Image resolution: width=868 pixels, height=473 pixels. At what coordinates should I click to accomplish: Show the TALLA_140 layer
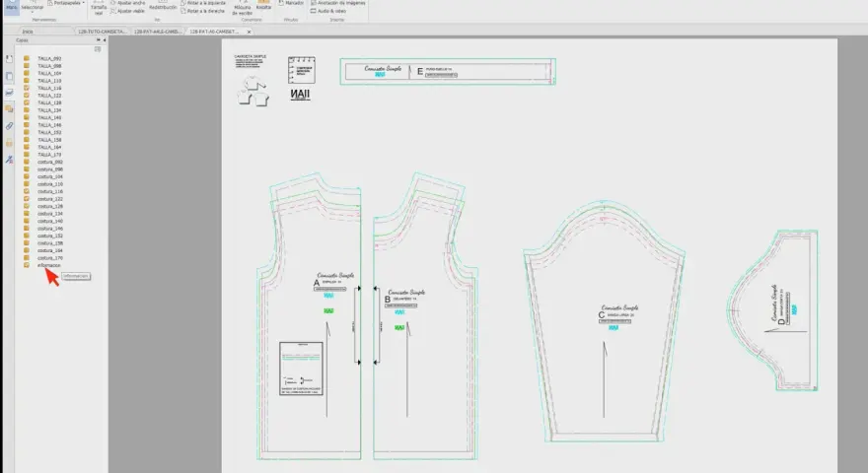[x=26, y=117]
